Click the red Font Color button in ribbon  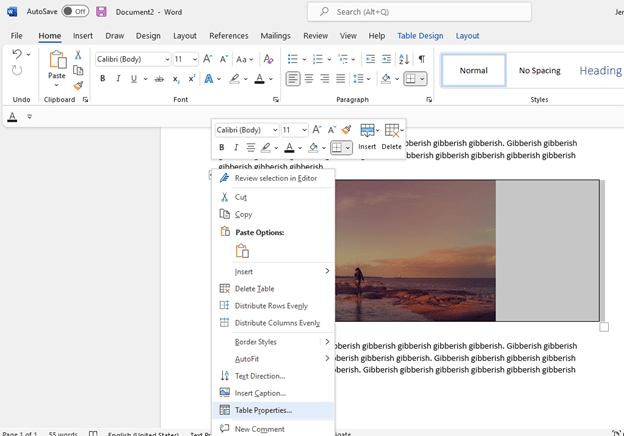[x=259, y=79]
